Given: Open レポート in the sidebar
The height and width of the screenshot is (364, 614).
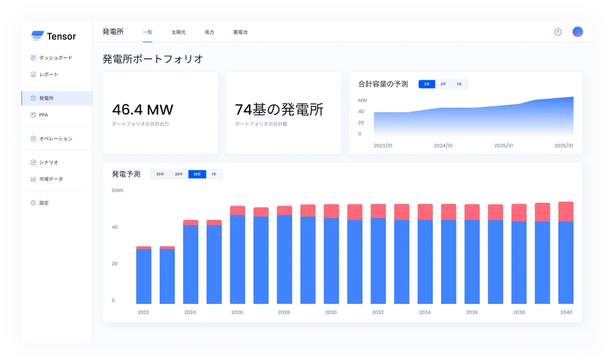Looking at the screenshot, I should [49, 74].
